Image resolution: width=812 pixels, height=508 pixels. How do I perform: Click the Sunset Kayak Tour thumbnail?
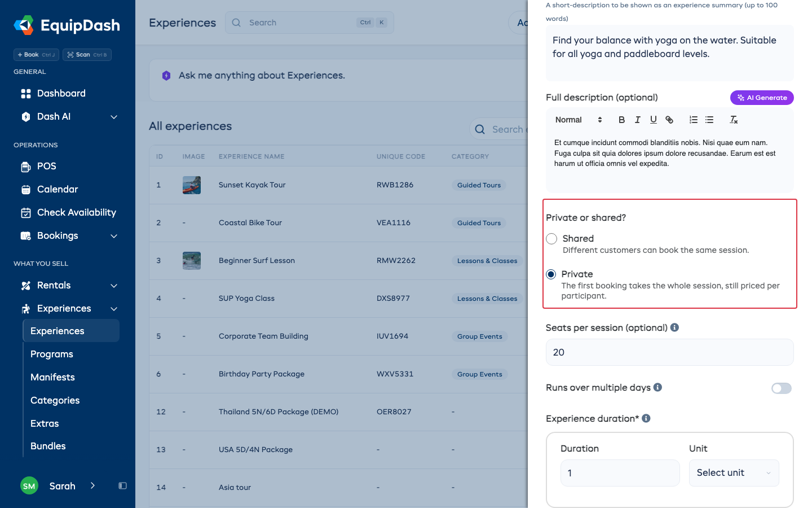point(192,185)
